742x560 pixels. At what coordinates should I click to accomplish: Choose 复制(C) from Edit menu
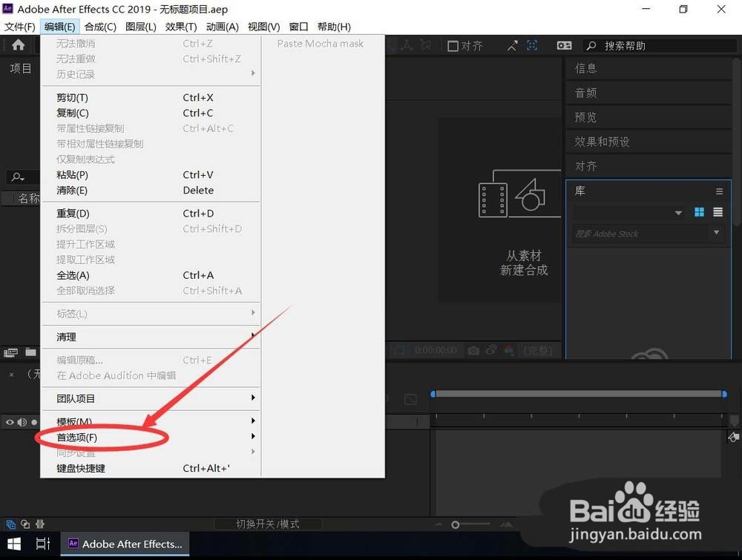point(151,113)
